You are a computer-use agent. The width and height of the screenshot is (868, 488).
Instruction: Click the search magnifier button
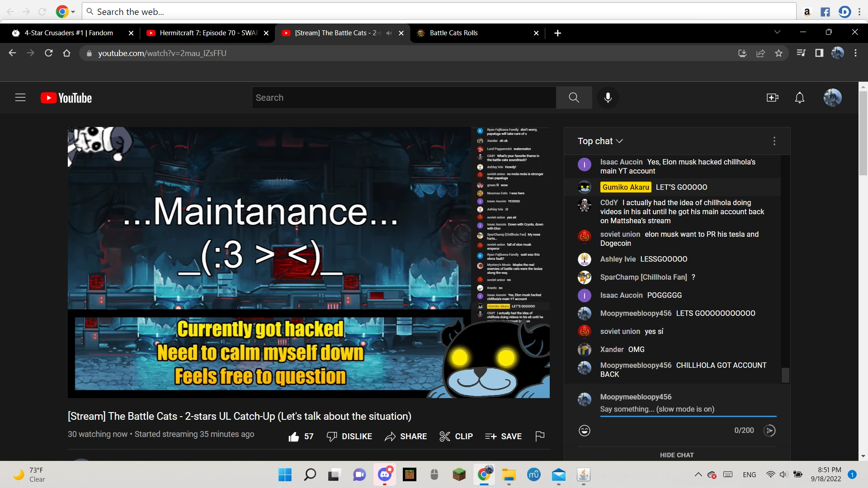574,98
